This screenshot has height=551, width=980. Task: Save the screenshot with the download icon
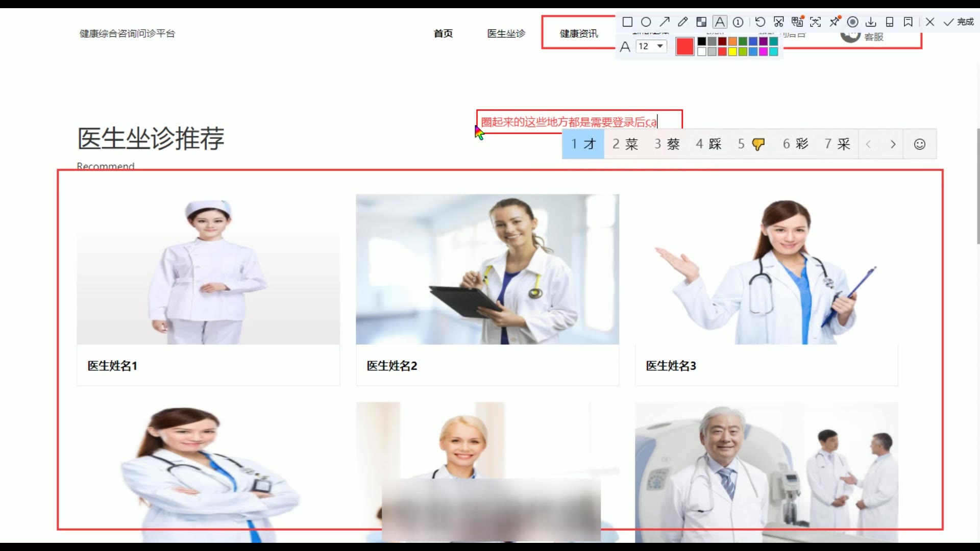pyautogui.click(x=871, y=22)
